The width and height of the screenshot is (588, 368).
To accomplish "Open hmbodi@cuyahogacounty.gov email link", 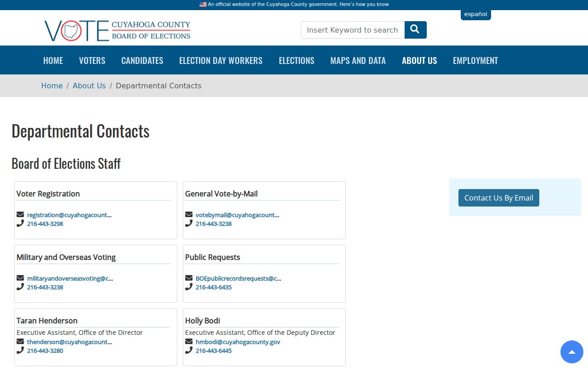I will [238, 342].
